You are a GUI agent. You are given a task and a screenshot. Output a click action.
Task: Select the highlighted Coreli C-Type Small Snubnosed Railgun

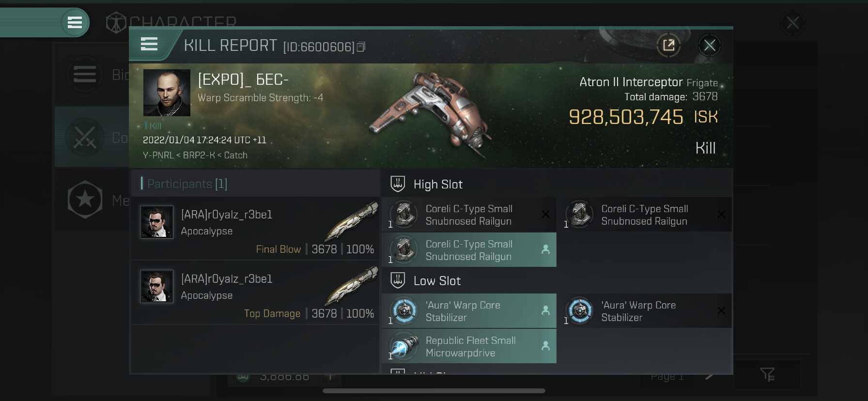pyautogui.click(x=468, y=250)
